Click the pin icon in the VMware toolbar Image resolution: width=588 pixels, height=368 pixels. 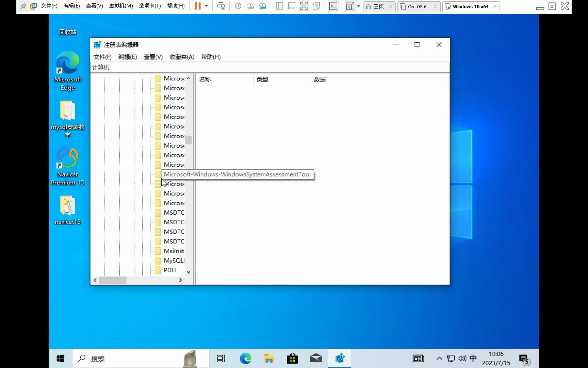pos(23,6)
